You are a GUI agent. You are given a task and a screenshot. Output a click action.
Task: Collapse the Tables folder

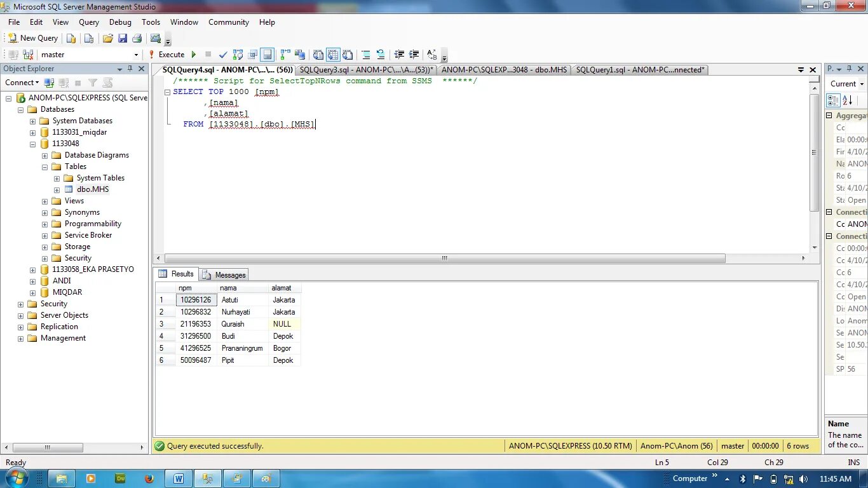(x=44, y=166)
